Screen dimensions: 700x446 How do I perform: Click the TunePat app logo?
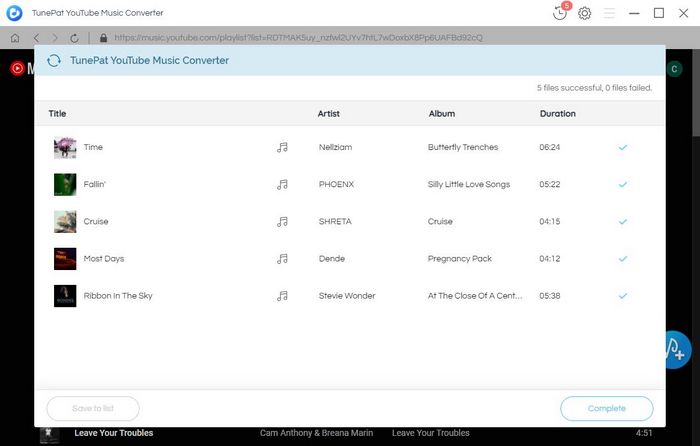click(x=14, y=13)
